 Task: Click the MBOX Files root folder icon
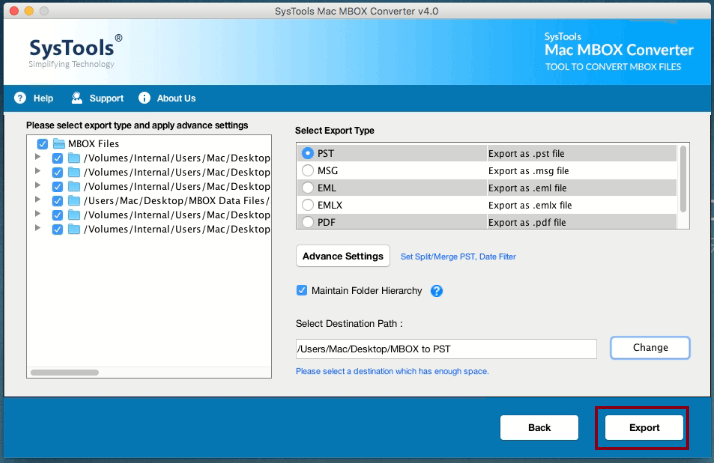point(59,144)
